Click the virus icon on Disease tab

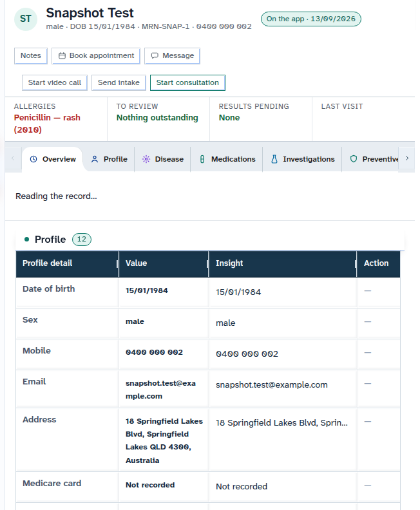[146, 159]
